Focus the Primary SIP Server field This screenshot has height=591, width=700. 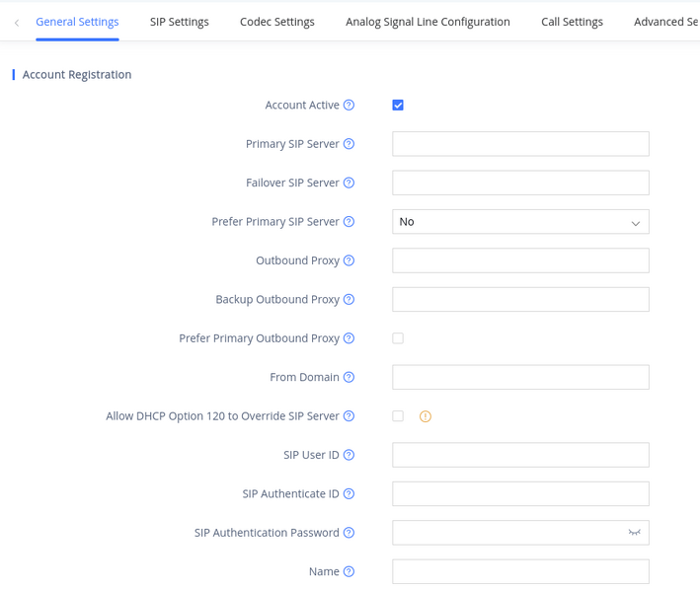pos(520,144)
